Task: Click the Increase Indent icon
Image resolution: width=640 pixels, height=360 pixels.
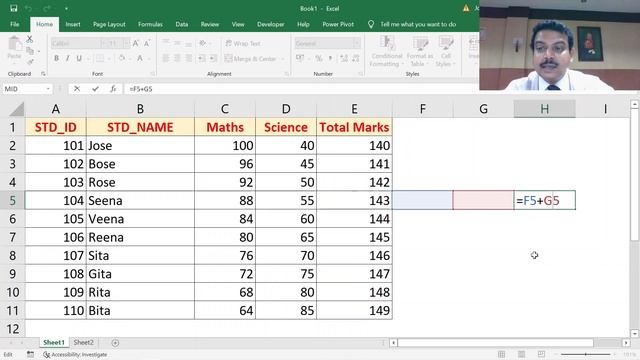Action: pyautogui.click(x=213, y=58)
